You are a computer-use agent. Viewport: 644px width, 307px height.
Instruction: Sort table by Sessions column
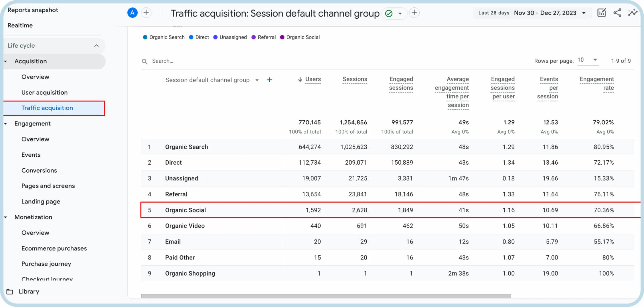point(355,79)
